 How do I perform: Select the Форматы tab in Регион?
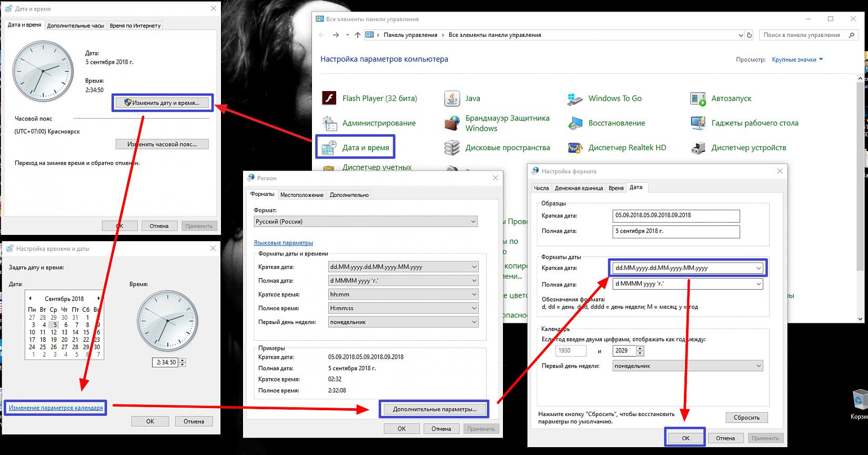click(x=262, y=194)
